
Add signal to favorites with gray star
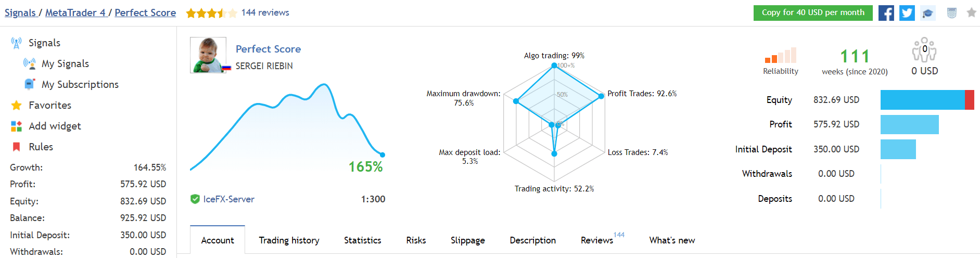click(x=971, y=13)
